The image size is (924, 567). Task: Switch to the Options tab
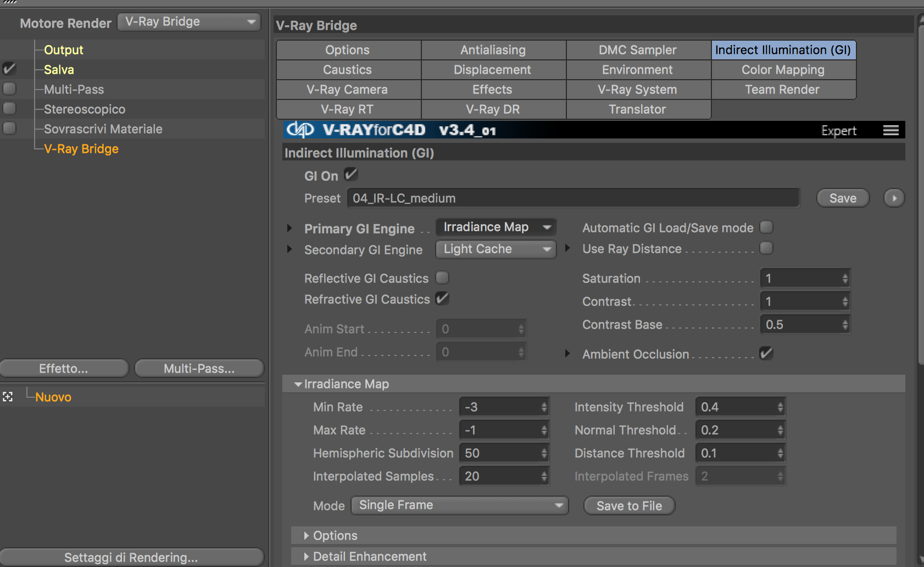pos(349,50)
